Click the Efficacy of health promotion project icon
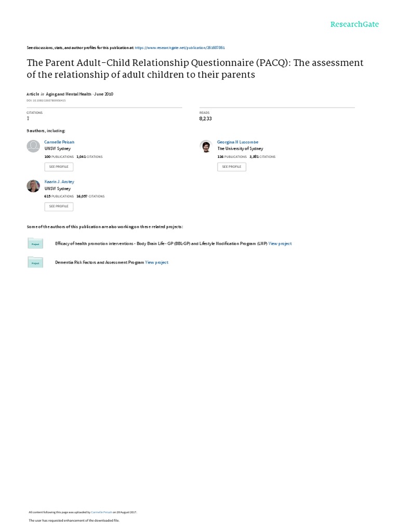 pyautogui.click(x=35, y=243)
